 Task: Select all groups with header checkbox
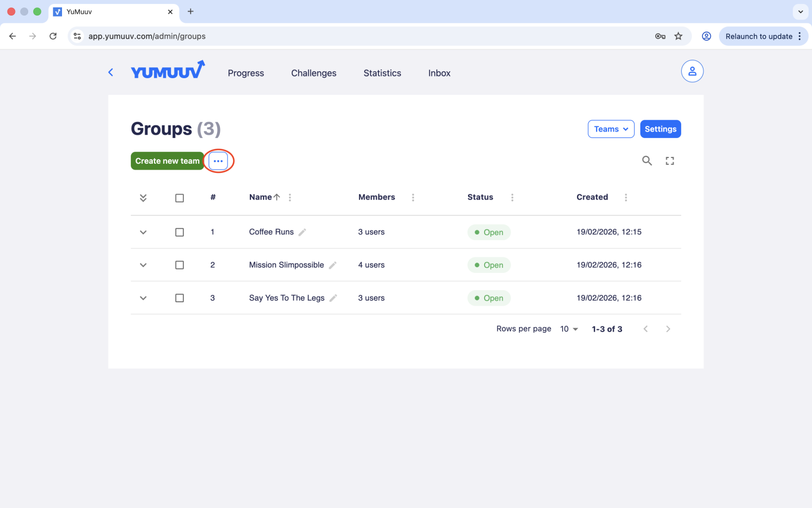tap(180, 198)
